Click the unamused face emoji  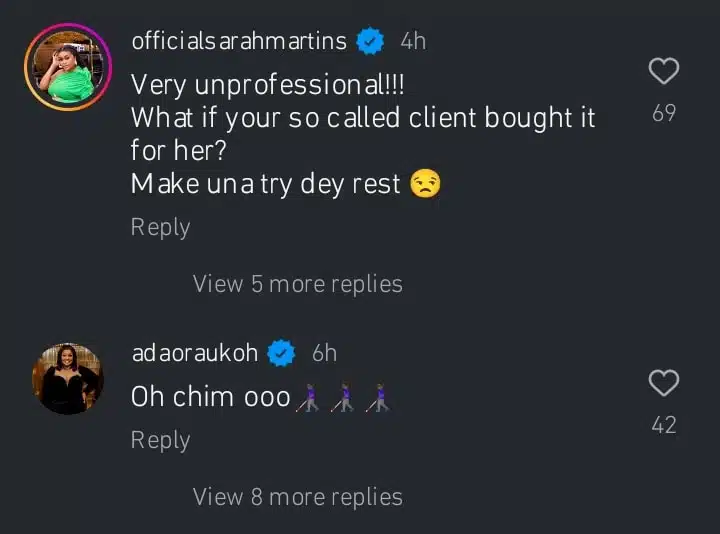tap(425, 184)
